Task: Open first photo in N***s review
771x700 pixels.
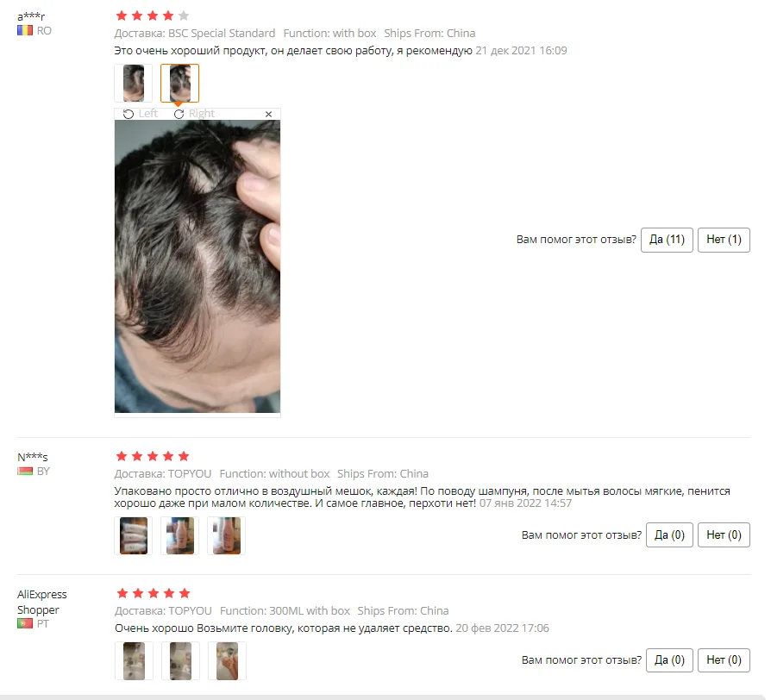Action: [x=134, y=535]
